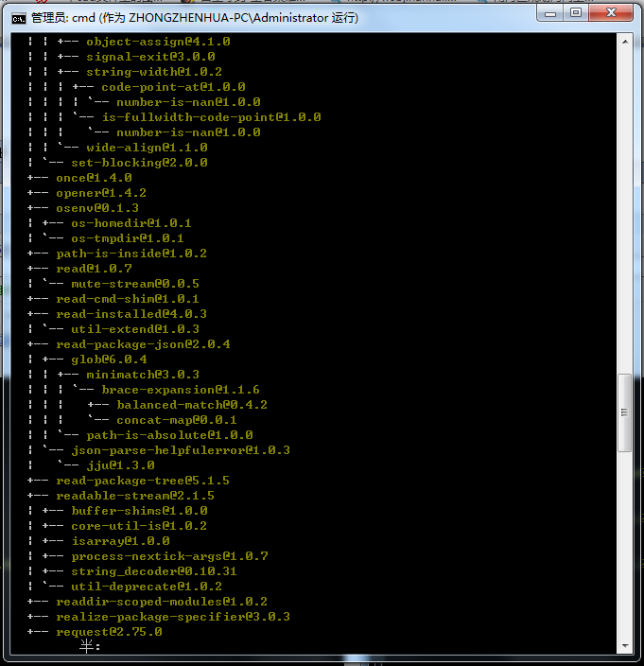Click the line read@1.0.7
Screen dimensions: 644x666
pos(94,269)
